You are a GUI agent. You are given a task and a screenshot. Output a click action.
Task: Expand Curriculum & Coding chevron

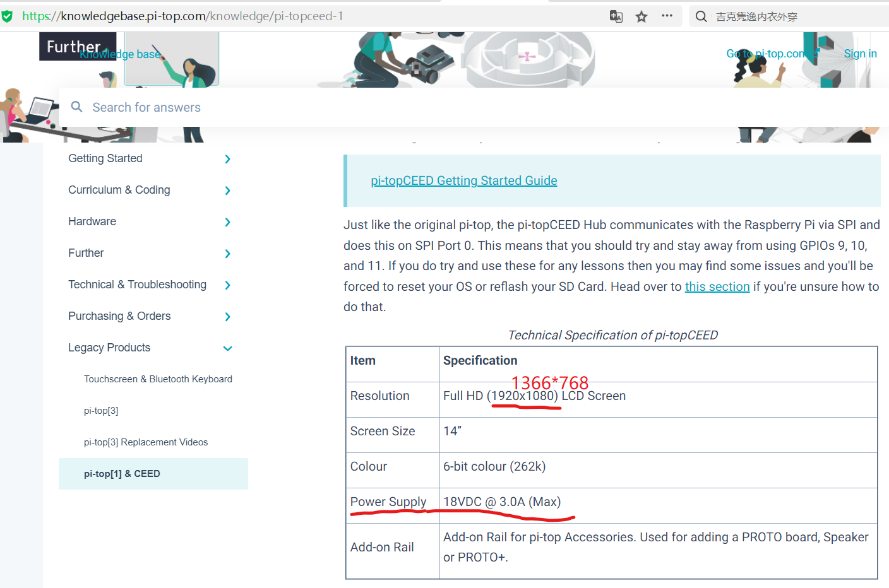[x=228, y=191]
